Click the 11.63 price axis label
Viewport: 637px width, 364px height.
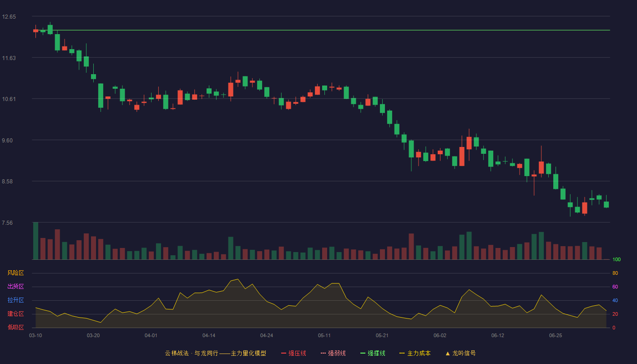pyautogui.click(x=9, y=58)
